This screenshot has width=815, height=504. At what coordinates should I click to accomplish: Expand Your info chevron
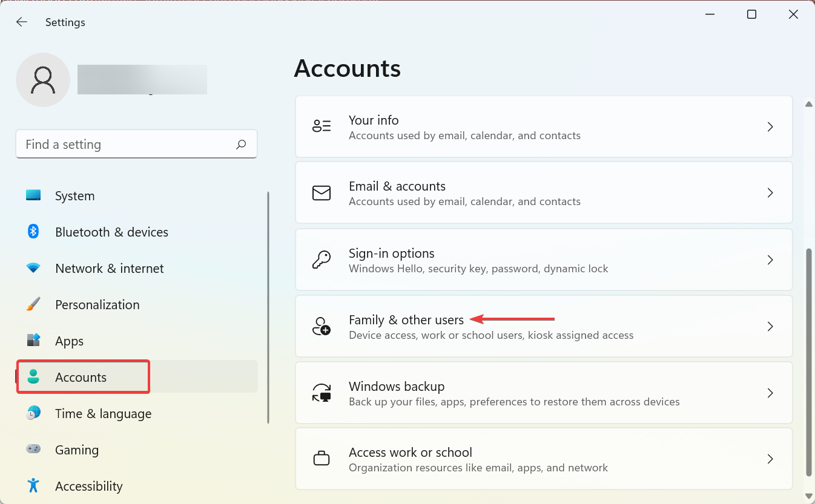point(770,126)
